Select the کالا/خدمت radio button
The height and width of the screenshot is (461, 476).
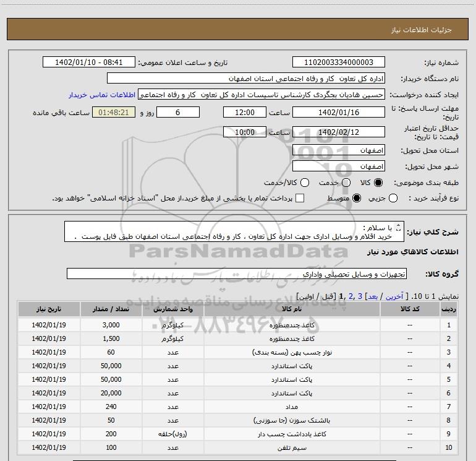305,183
